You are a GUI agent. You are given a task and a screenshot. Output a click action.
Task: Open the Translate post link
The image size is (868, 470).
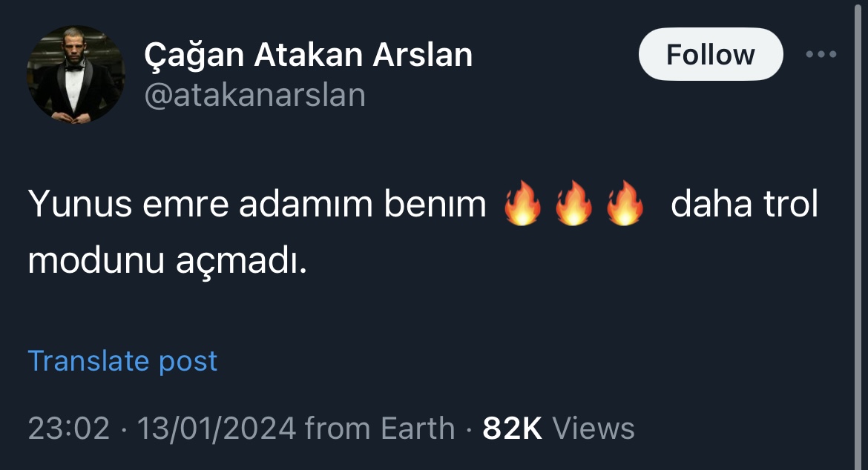pos(122,360)
